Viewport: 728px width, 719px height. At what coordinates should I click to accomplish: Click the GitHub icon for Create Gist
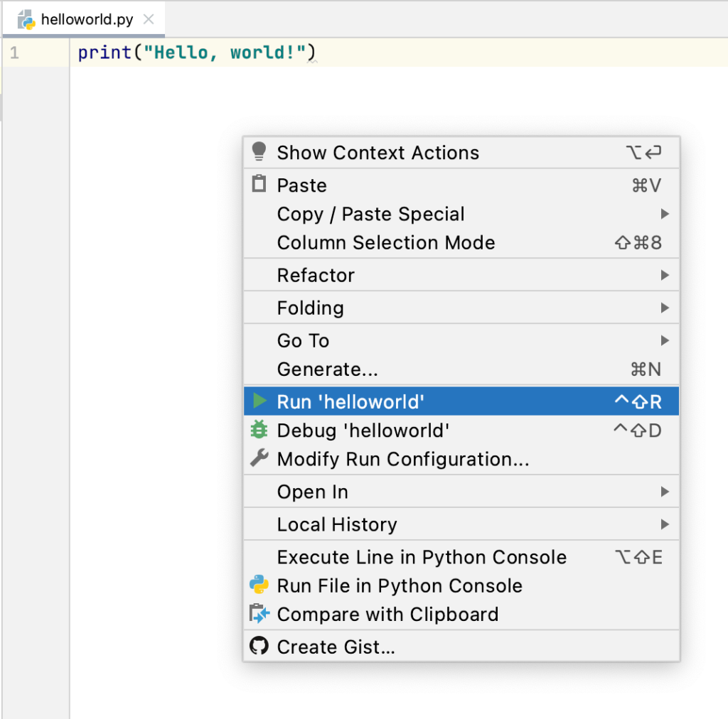[259, 646]
